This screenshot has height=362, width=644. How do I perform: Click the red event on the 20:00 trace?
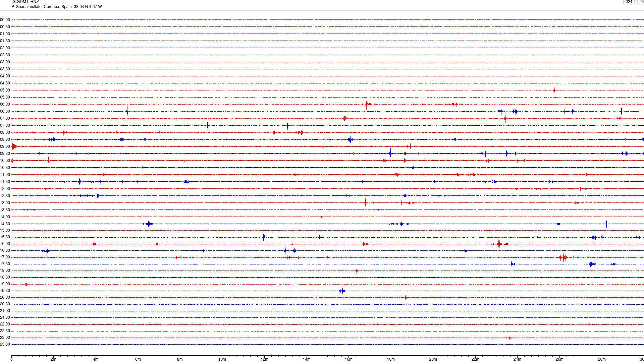[406, 298]
